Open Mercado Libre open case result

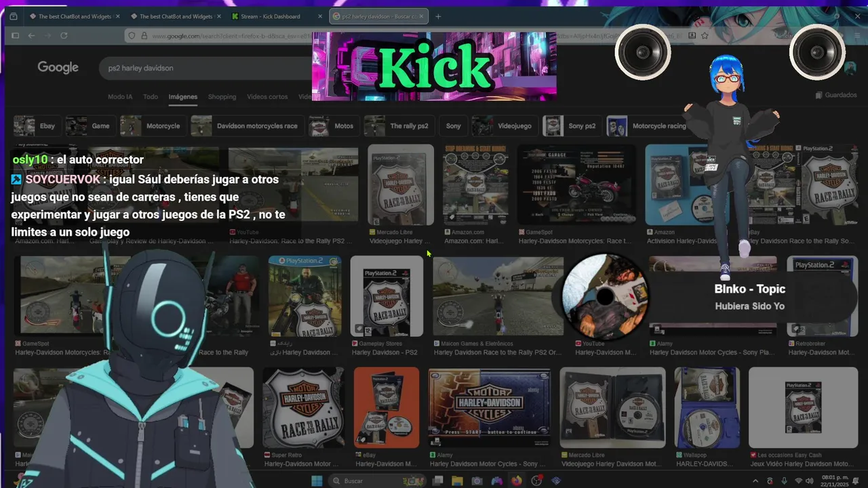(x=613, y=407)
